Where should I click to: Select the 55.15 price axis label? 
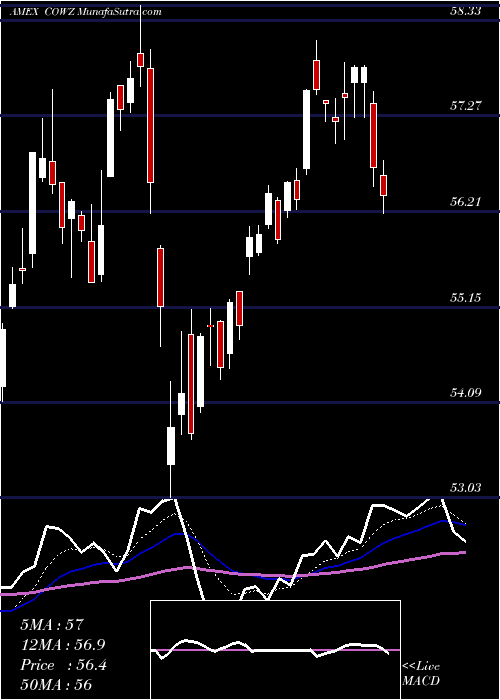click(x=466, y=297)
